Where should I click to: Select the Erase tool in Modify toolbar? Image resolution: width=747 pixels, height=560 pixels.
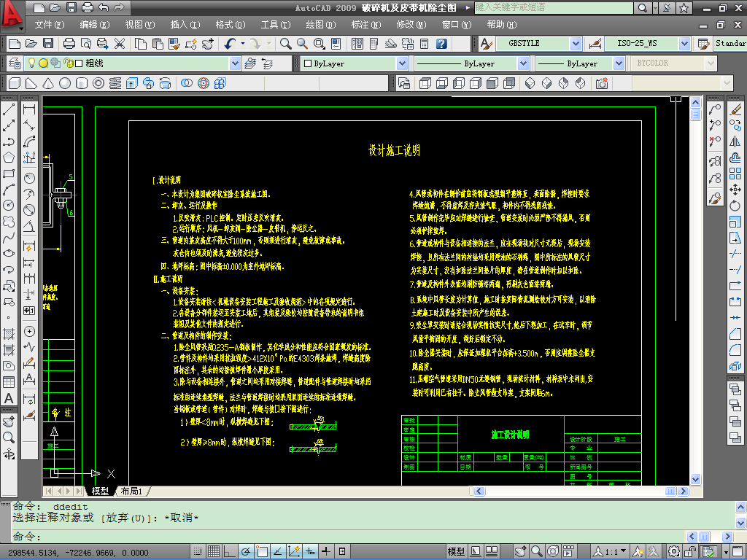coord(735,109)
